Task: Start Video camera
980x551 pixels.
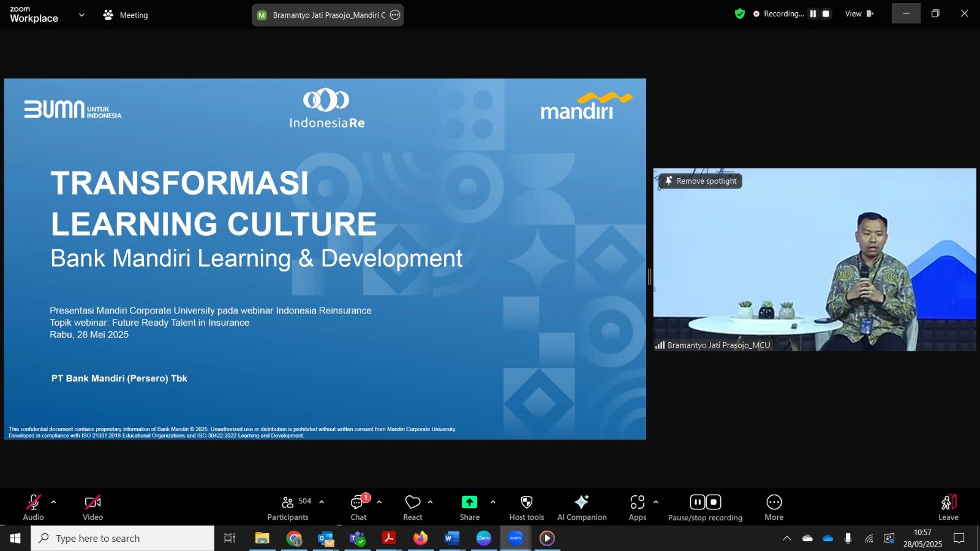Action: pos(92,508)
